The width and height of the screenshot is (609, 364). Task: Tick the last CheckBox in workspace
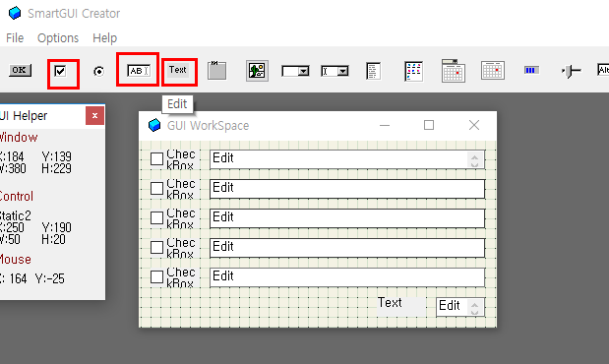pyautogui.click(x=156, y=277)
